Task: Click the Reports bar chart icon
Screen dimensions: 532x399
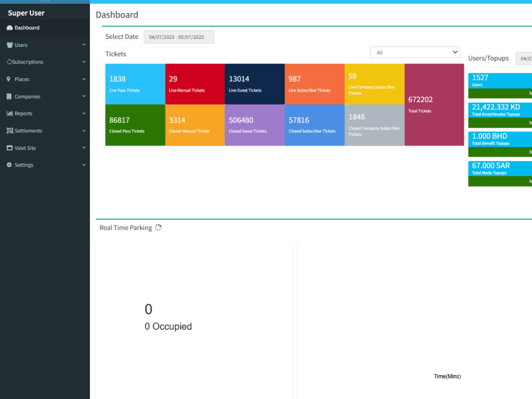Action: (x=10, y=113)
